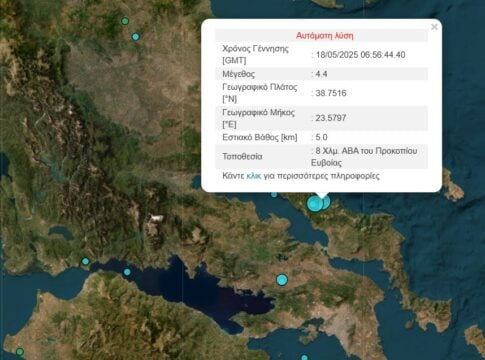
Task: Click the cyan marker partly hidden behind the largest one
Action: pyautogui.click(x=326, y=202)
